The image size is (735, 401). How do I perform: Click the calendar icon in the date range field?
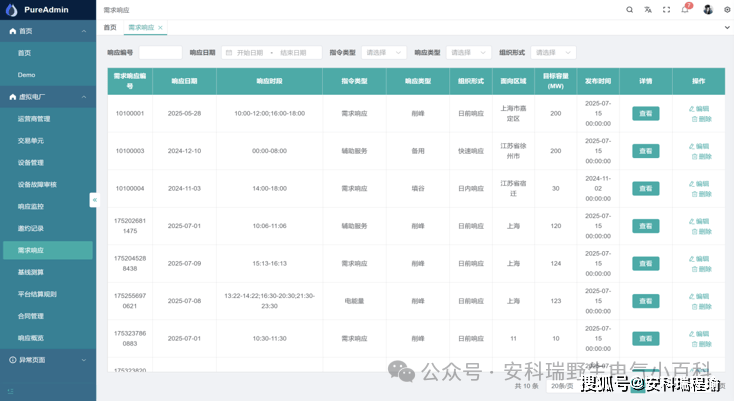coord(229,53)
